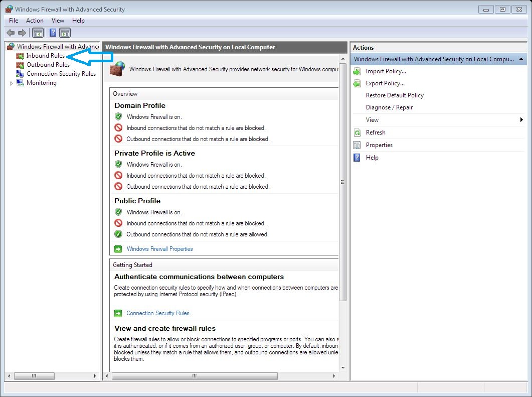Click the center pane vertical scrollbar thumb

click(343, 182)
